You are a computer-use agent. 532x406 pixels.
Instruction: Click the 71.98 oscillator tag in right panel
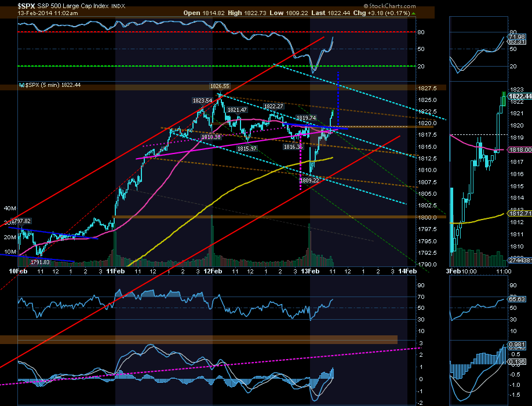516,36
